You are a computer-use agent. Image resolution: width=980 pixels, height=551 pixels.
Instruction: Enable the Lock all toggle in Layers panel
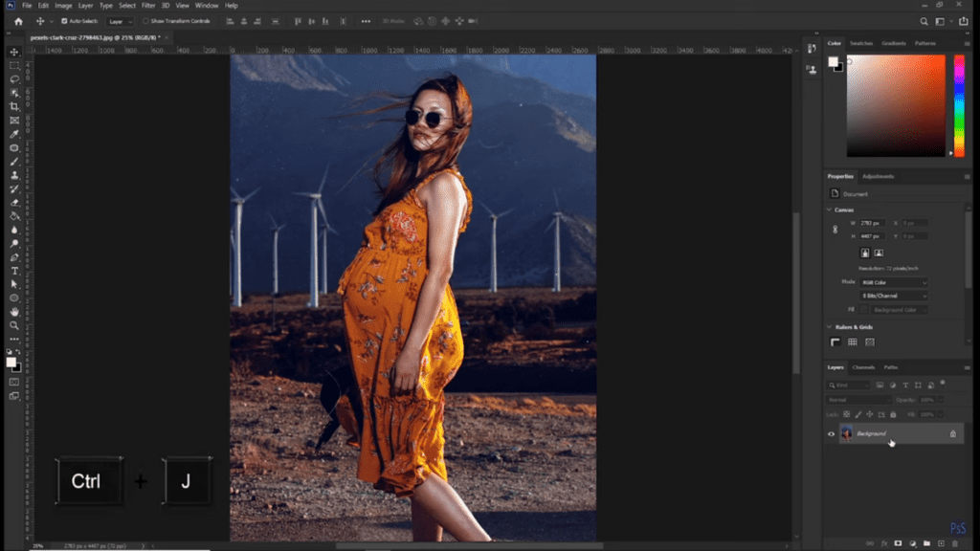click(893, 414)
